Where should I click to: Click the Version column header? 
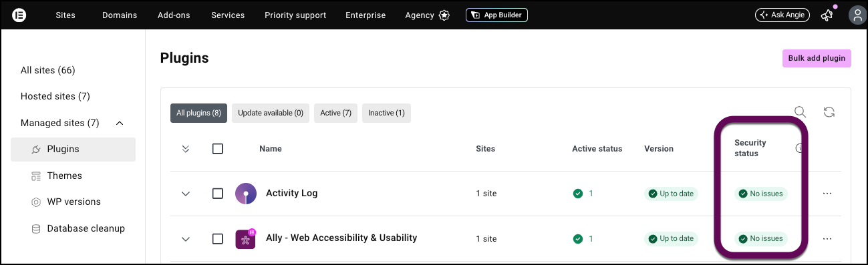(x=659, y=149)
